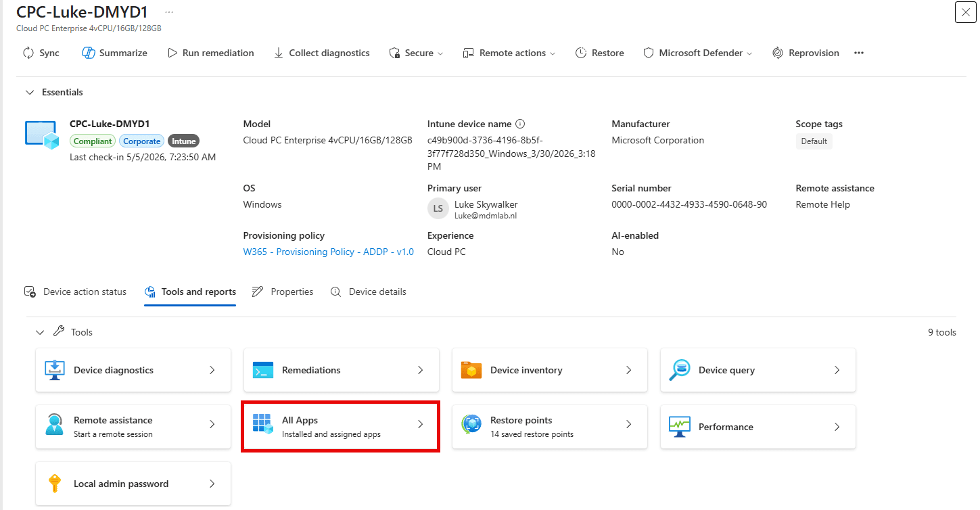The height and width of the screenshot is (510, 980).
Task: Open the ellipsis next to device title
Action: pyautogui.click(x=168, y=12)
